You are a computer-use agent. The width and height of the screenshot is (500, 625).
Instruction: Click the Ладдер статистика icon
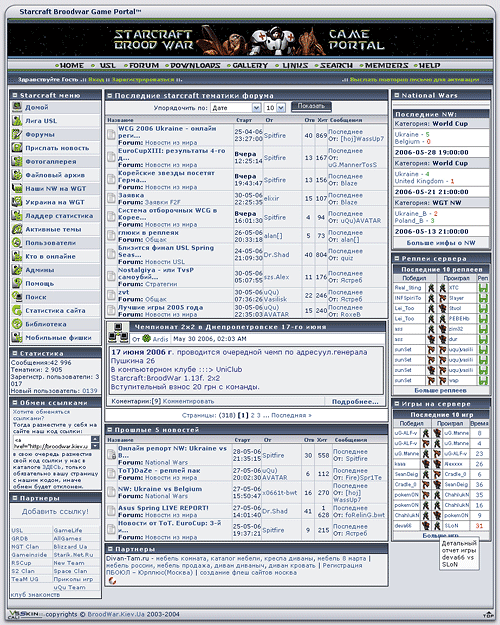pos(17,215)
